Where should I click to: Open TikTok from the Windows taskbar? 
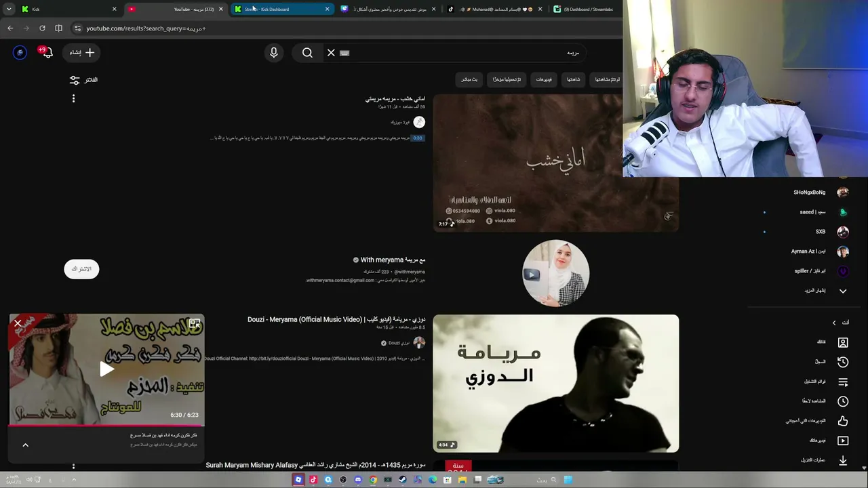(313, 480)
